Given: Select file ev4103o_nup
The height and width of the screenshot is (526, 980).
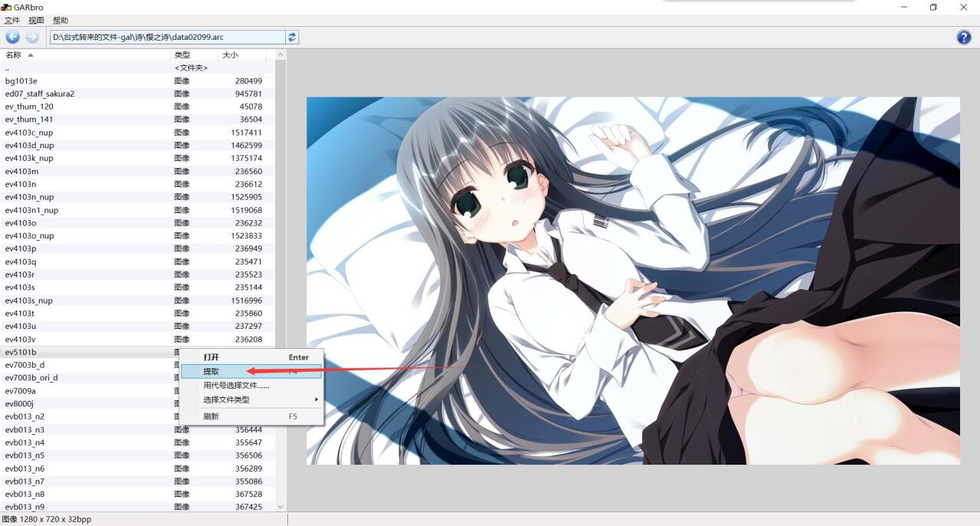Looking at the screenshot, I should [137, 235].
